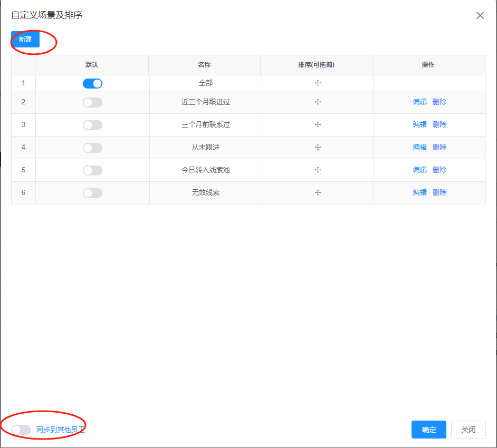Enable default toggle for 近三个月跟进过
The height and width of the screenshot is (448, 497).
point(92,102)
